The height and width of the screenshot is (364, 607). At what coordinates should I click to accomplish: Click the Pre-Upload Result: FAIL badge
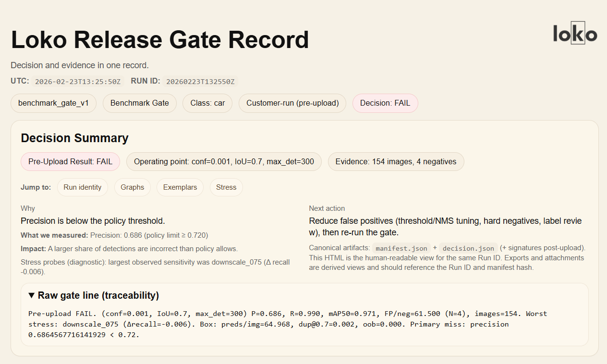click(x=71, y=162)
